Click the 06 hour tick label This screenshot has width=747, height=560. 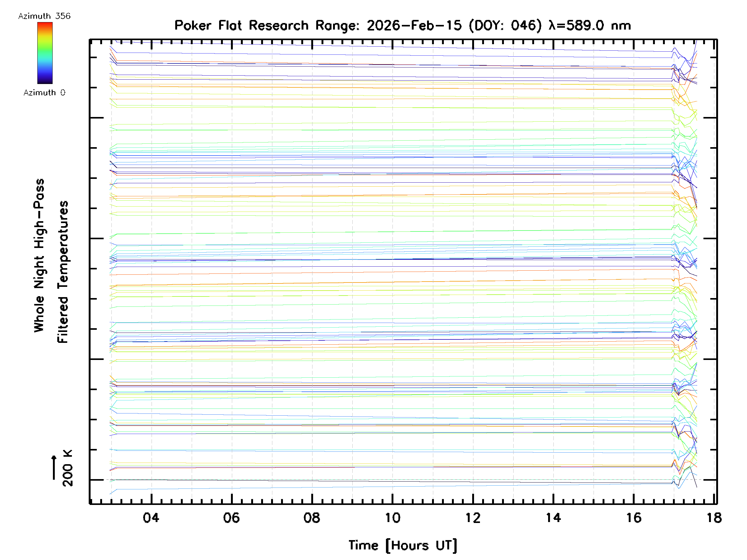pos(231,518)
